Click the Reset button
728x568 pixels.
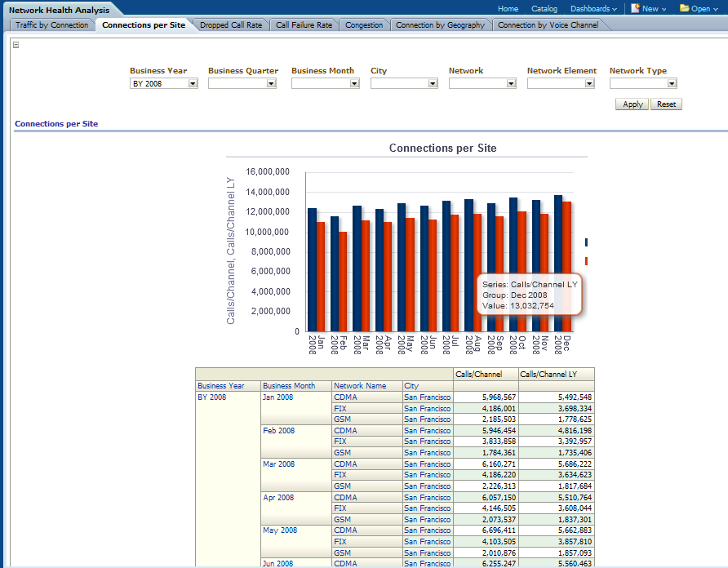click(x=666, y=104)
